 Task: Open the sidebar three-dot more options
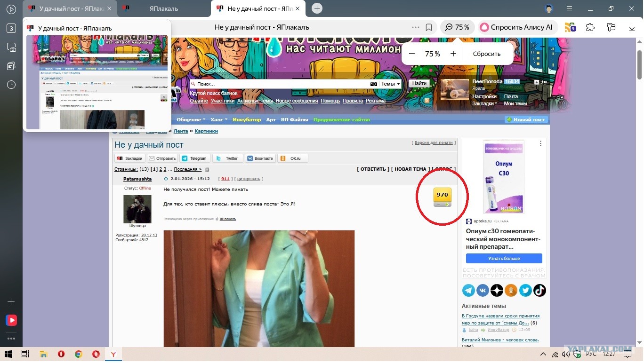click(11, 339)
